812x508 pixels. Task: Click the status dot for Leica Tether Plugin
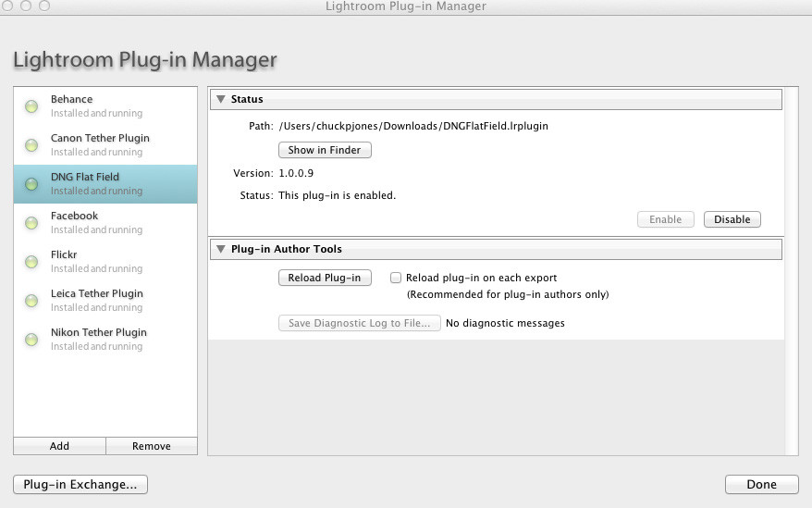coord(31,301)
